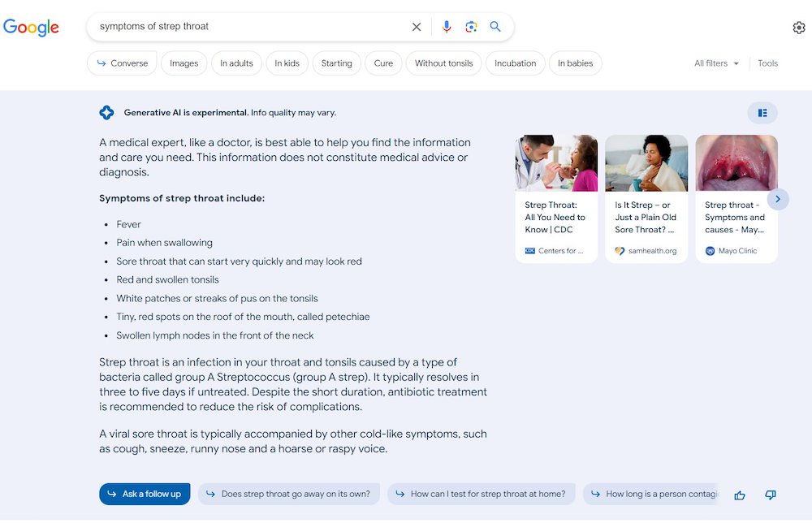Click the Ask a follow up button

click(x=145, y=494)
